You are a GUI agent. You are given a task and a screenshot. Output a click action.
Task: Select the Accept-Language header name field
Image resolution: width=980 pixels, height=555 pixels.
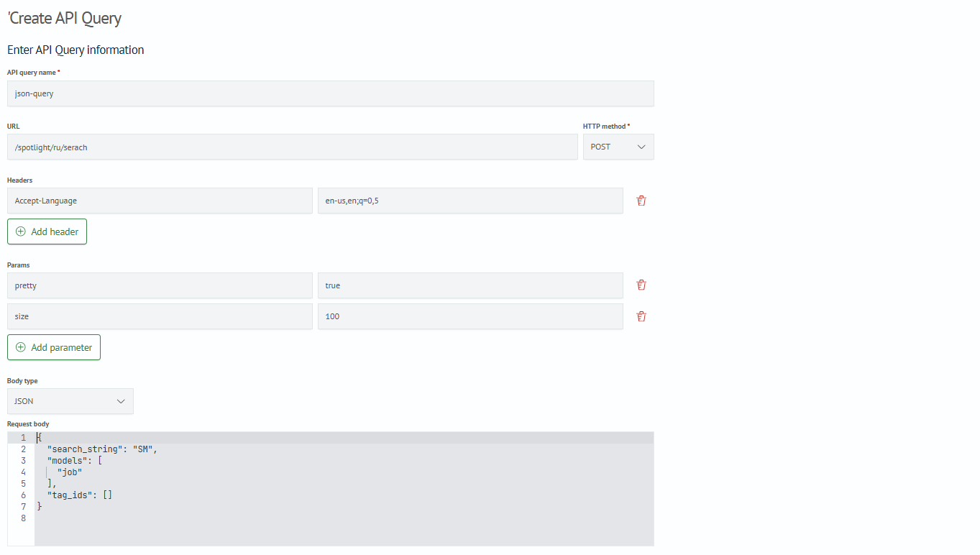[160, 201]
